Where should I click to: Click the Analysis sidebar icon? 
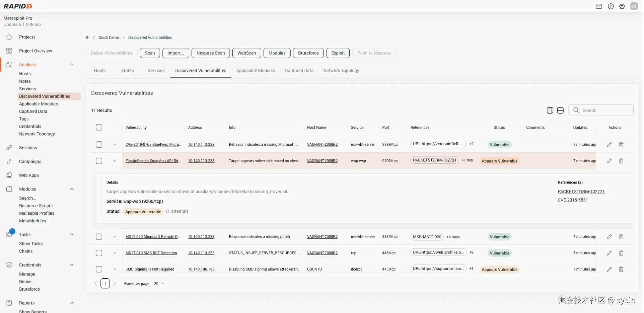click(9, 65)
